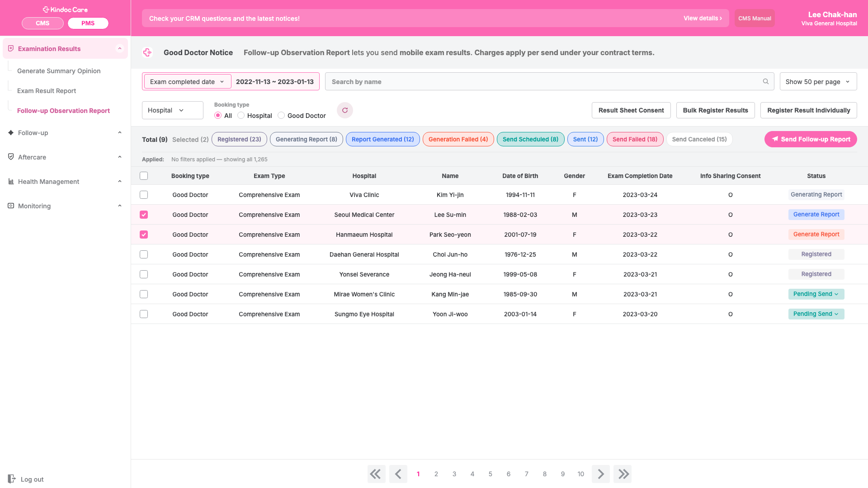Click the Good Doctor Notice icon
This screenshot has width=868, height=488.
tap(147, 52)
